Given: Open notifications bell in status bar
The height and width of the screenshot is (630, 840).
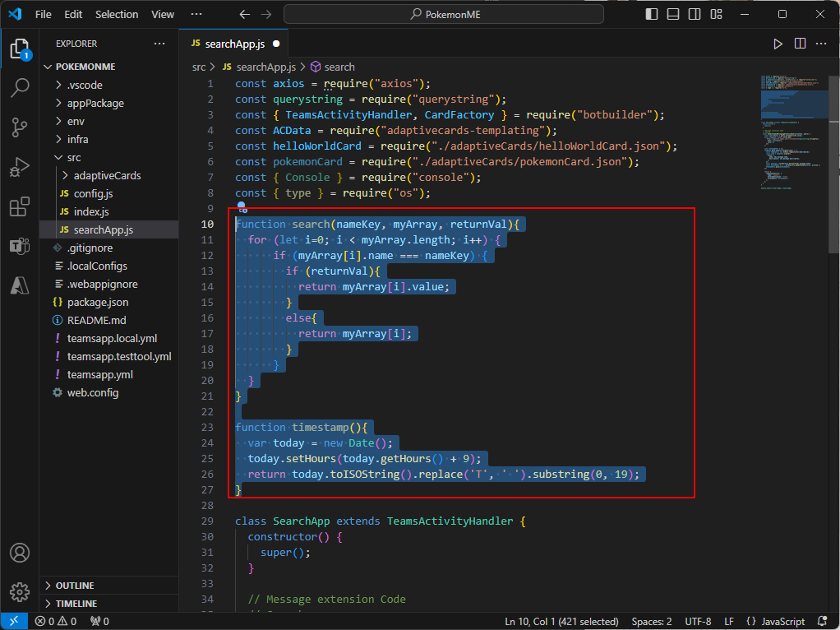Looking at the screenshot, I should point(824,622).
